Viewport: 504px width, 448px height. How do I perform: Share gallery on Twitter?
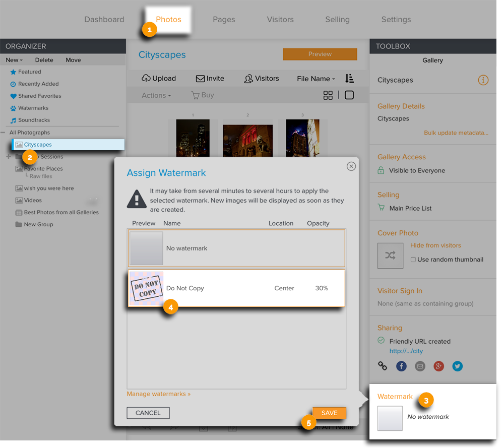coord(458,366)
